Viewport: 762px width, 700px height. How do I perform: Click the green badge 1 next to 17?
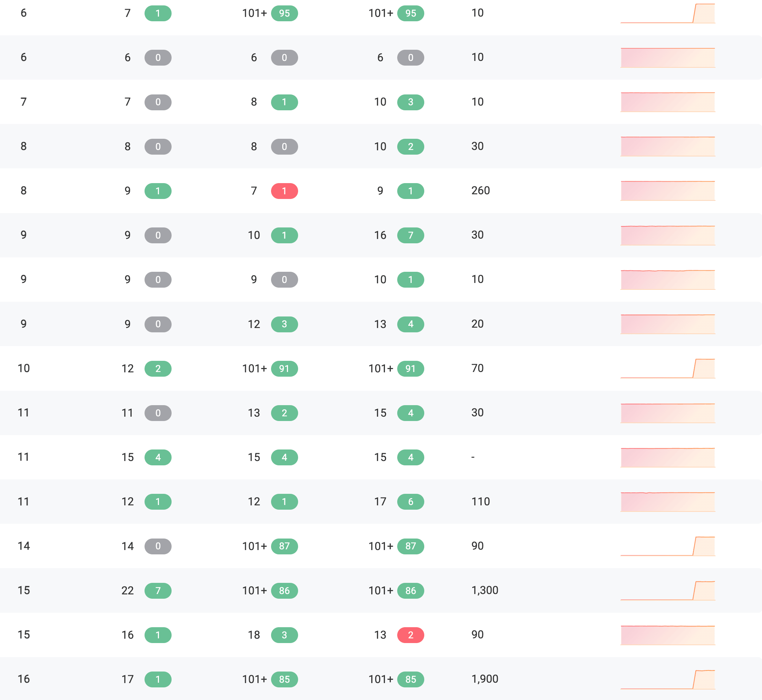pyautogui.click(x=158, y=679)
